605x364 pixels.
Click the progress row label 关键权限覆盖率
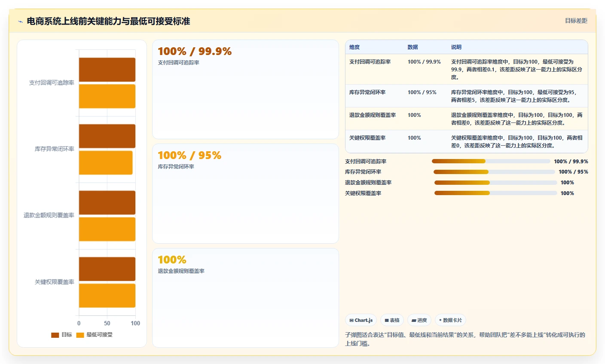(363, 193)
